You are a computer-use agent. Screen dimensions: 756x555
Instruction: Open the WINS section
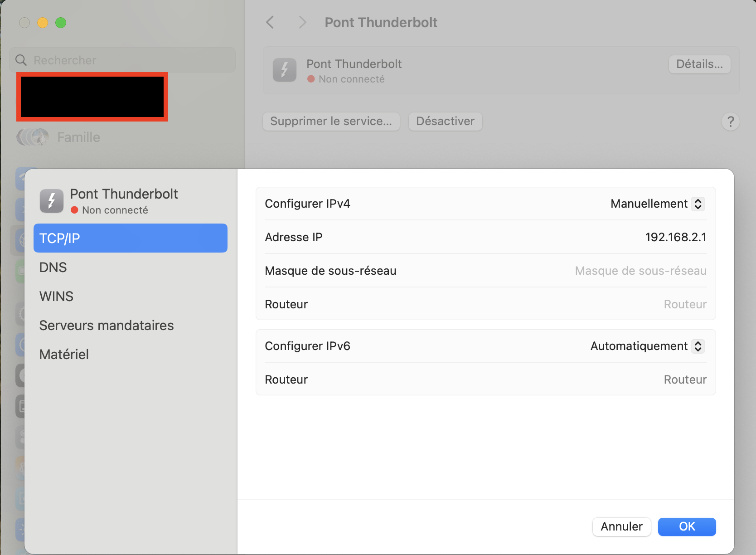click(x=56, y=297)
